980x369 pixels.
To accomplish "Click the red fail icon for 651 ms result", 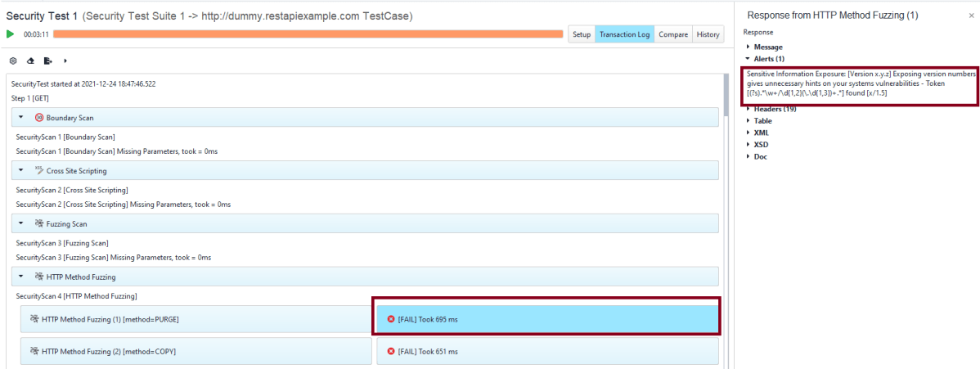I will (390, 351).
